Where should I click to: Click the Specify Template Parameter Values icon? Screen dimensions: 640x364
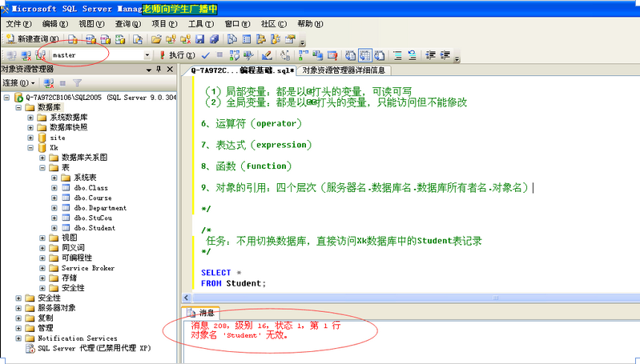click(285, 55)
